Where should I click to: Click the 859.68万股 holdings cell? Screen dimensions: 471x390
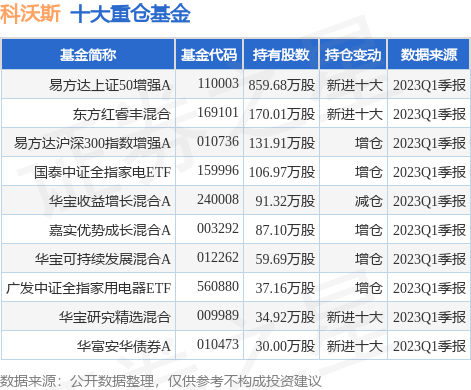click(282, 85)
